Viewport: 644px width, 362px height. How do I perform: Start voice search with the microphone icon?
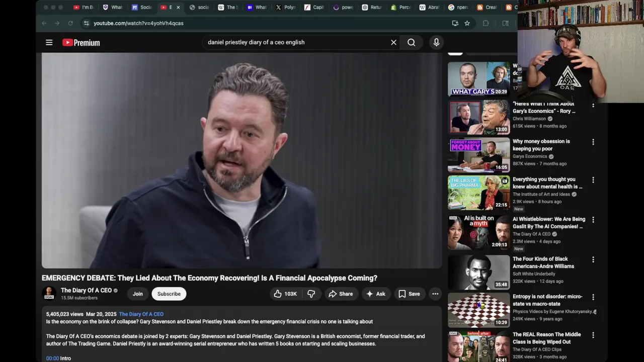(x=436, y=43)
